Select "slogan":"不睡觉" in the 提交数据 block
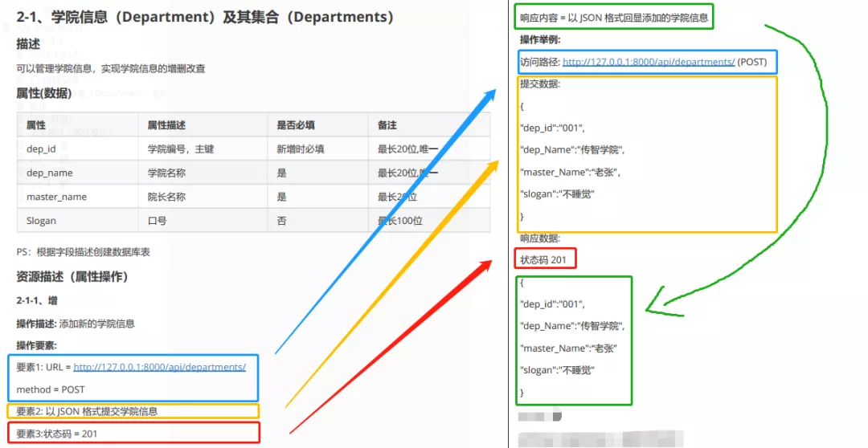868x448 pixels. click(558, 194)
